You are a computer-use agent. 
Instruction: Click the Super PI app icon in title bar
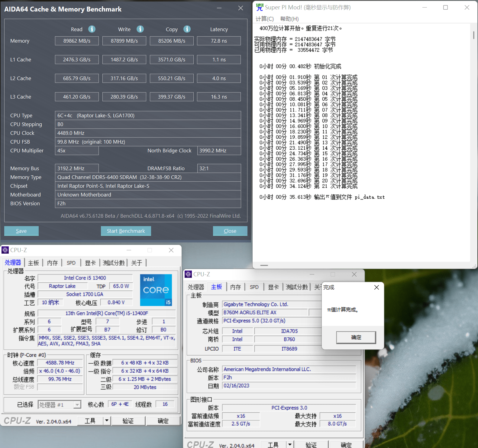tap(259, 7)
